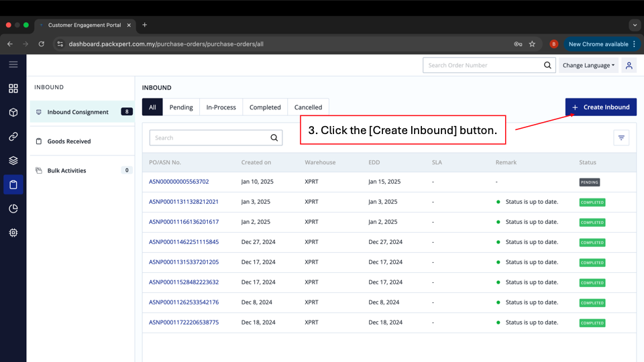The image size is (644, 362).
Task: Click the order number search magnifier
Action: pos(547,65)
